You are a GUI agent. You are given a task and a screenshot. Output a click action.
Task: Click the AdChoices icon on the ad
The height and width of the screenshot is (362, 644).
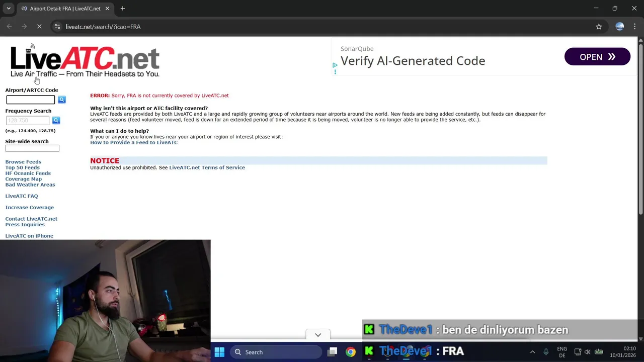click(x=335, y=65)
